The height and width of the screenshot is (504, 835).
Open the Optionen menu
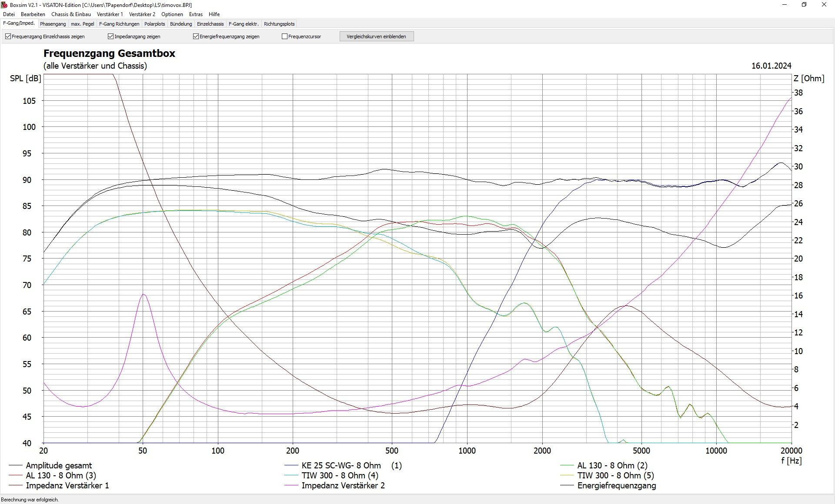tap(172, 14)
